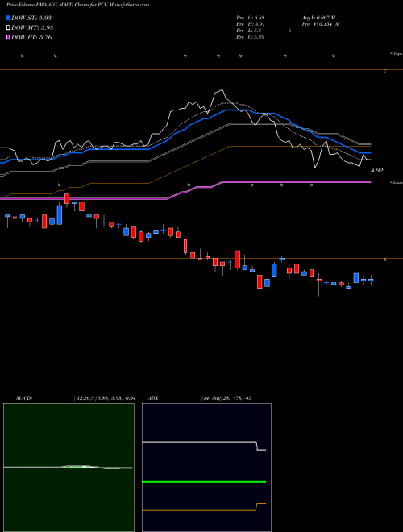Click the chart title mentioning PCK MunafaSutra.com
This screenshot has width=403, height=532.
pyautogui.click(x=77, y=5)
